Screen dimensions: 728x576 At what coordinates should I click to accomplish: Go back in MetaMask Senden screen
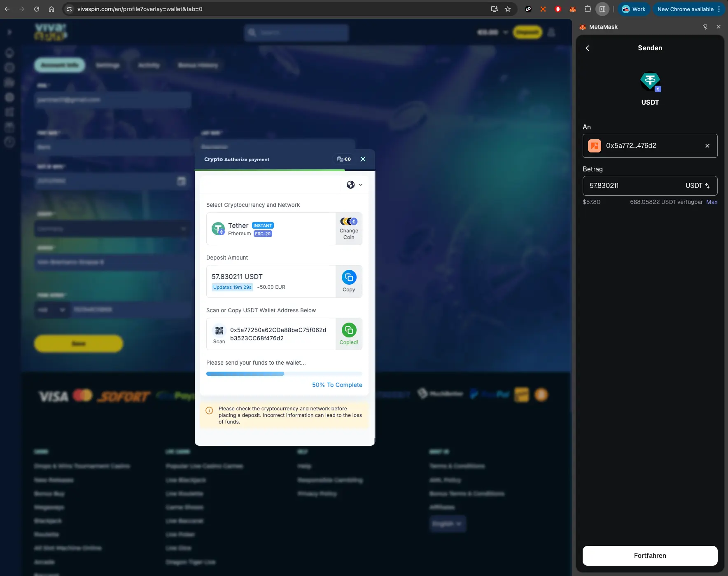point(588,48)
